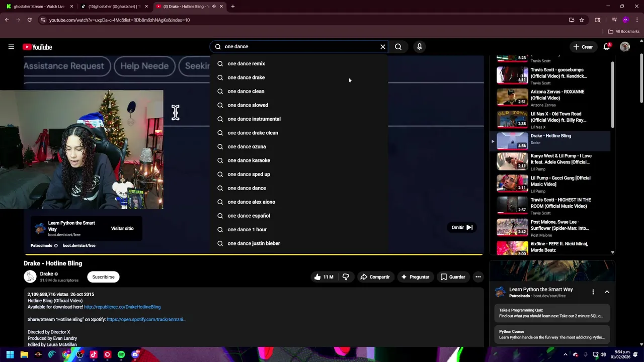Open the browser three-dot menu

coord(637,20)
